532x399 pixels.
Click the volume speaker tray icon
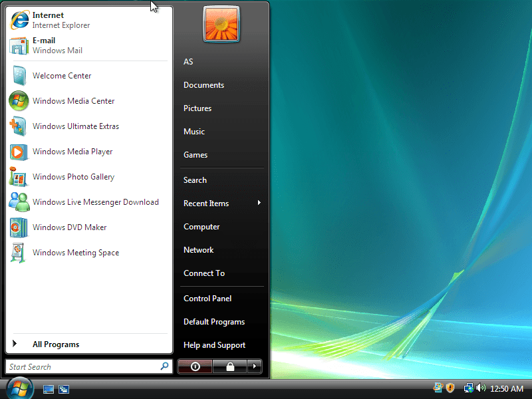pyautogui.click(x=480, y=388)
